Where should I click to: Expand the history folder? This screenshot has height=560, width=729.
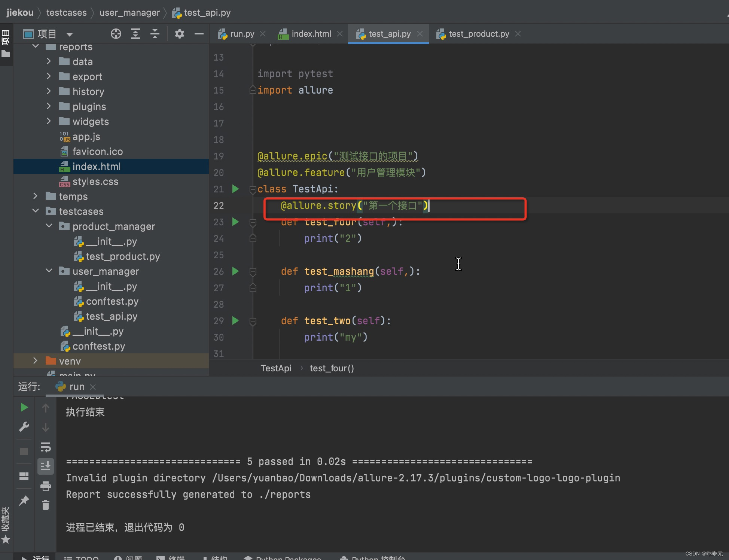pyautogui.click(x=49, y=91)
